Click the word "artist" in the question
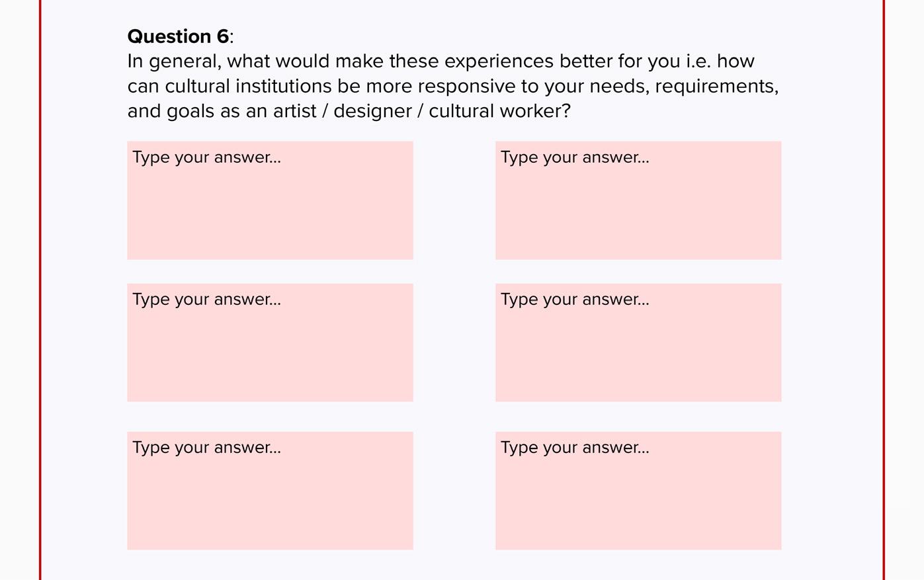Image resolution: width=924 pixels, height=580 pixels. click(295, 111)
